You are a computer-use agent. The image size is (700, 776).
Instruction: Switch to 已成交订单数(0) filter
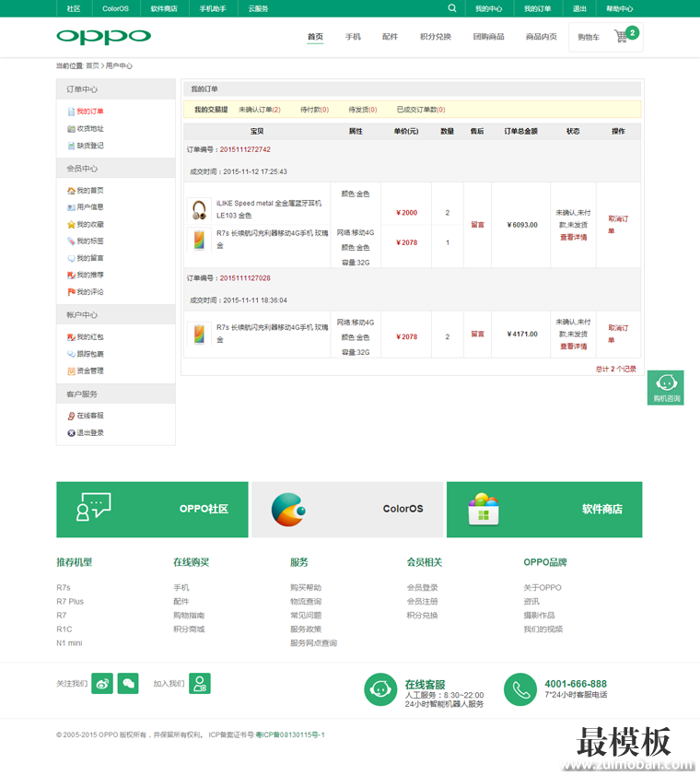click(421, 110)
